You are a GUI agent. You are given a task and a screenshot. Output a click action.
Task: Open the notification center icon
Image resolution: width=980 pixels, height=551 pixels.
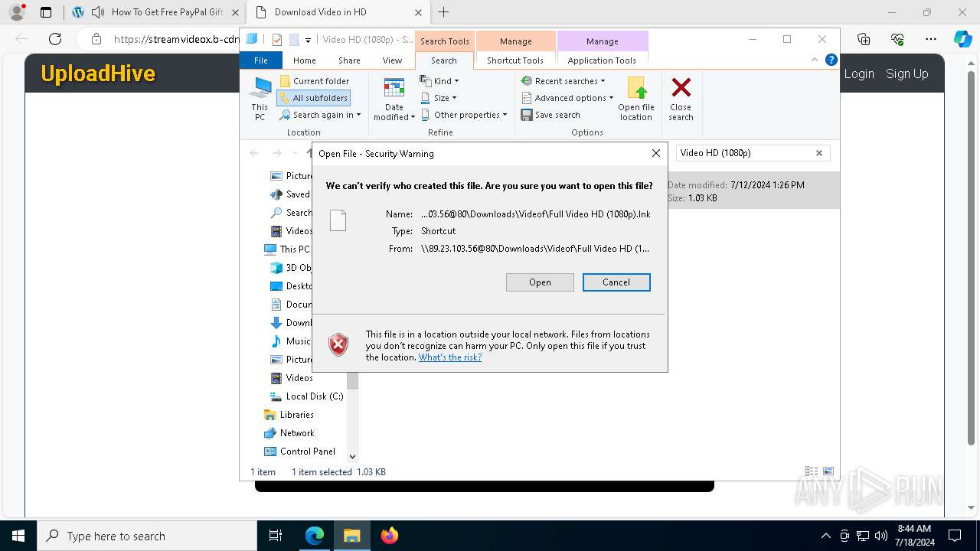tap(955, 536)
